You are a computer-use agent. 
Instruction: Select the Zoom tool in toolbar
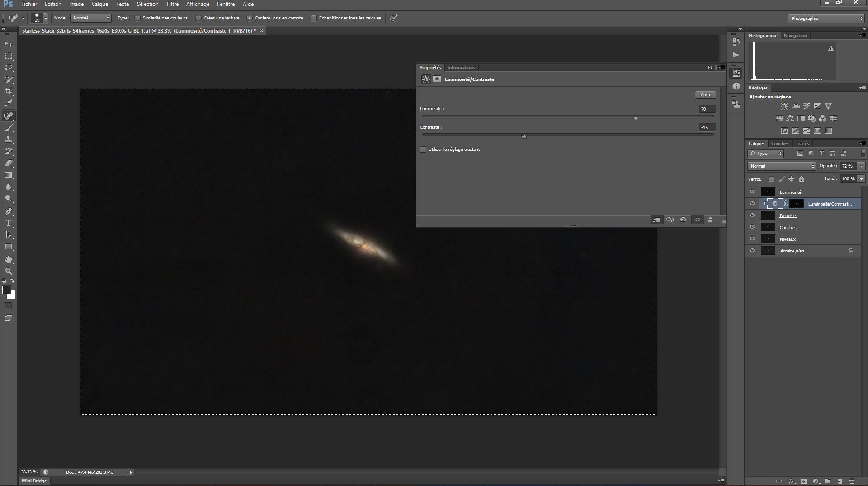tap(9, 271)
